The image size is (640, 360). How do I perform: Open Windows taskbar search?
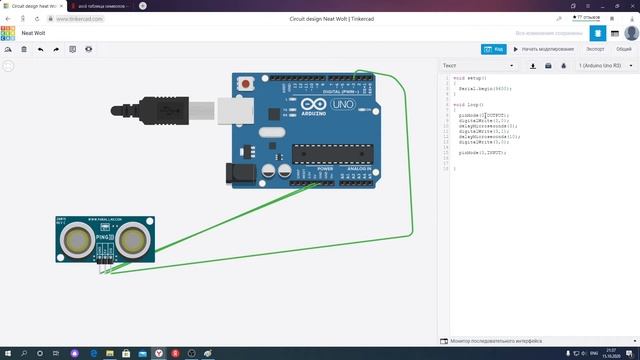click(x=24, y=353)
